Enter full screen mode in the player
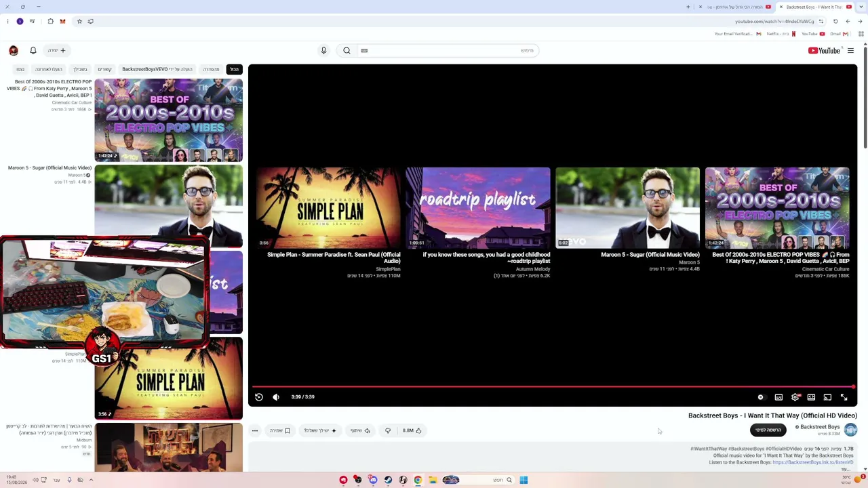 point(844,397)
